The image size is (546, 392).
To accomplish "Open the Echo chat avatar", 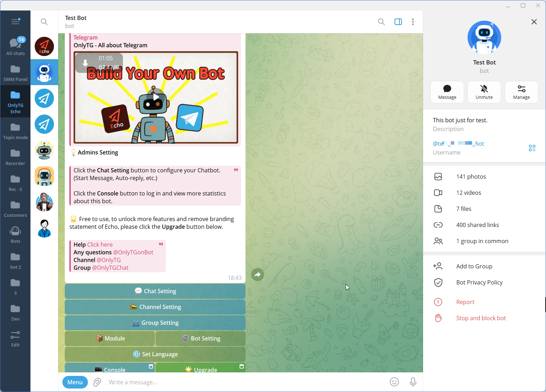I will click(x=44, y=46).
